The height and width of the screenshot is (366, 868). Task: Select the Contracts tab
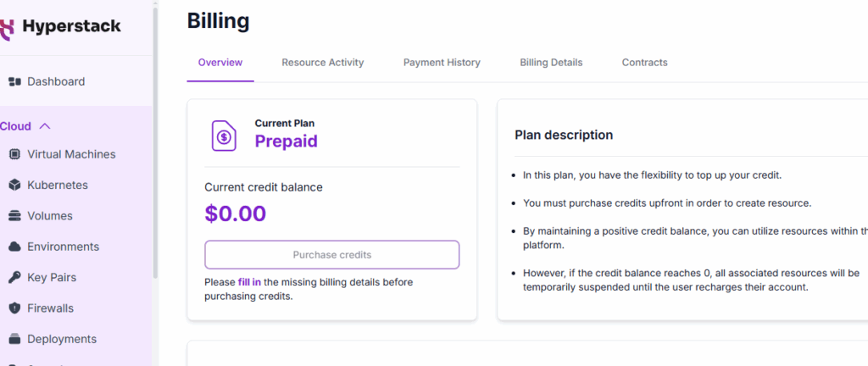click(644, 63)
